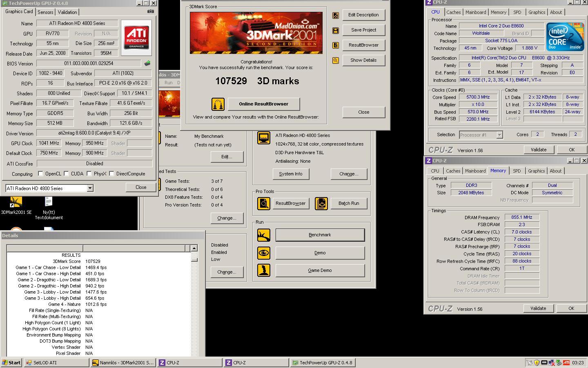588x368 pixels.
Task: Open the ATI Radeon HD 4800 Series dropdown
Action: click(x=90, y=188)
